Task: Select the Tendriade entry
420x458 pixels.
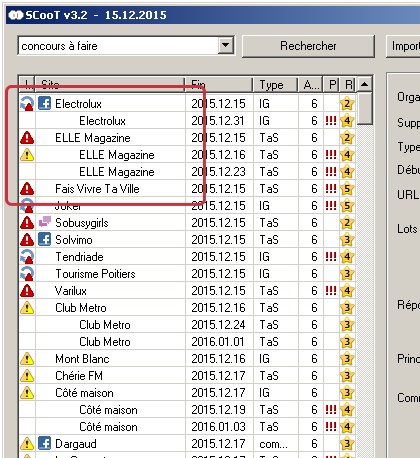Action: [x=187, y=257]
